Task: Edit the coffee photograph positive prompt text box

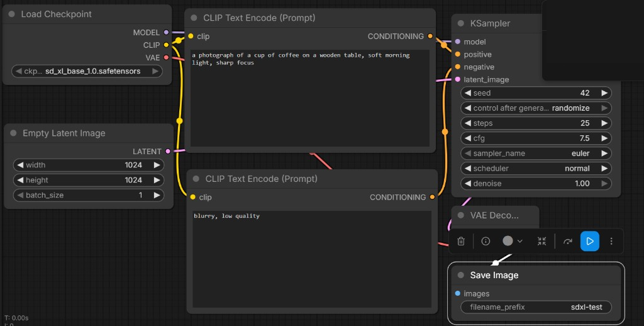Action: pos(309,98)
